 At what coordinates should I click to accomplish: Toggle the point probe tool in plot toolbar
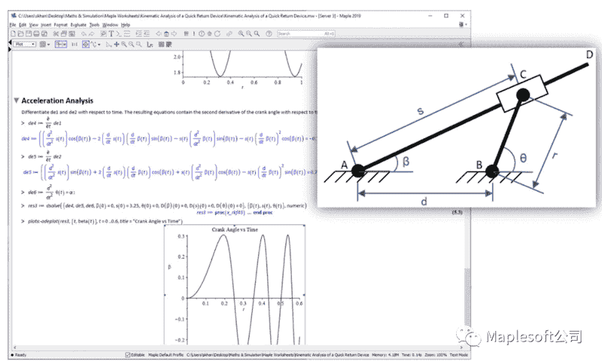click(86, 44)
